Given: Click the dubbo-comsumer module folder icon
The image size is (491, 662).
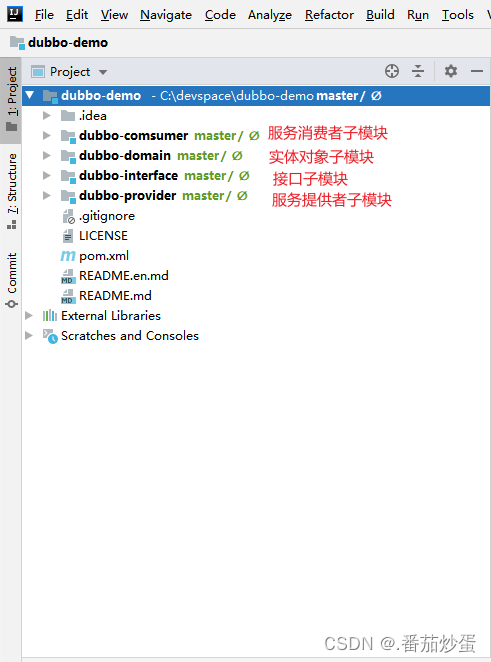Looking at the screenshot, I should 68,136.
